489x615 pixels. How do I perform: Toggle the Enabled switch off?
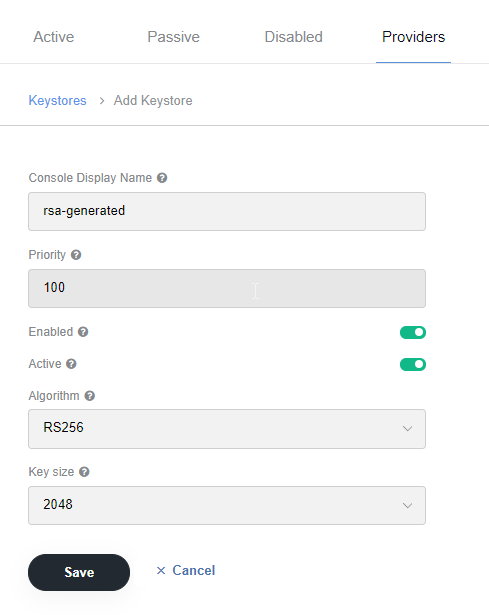click(x=413, y=332)
